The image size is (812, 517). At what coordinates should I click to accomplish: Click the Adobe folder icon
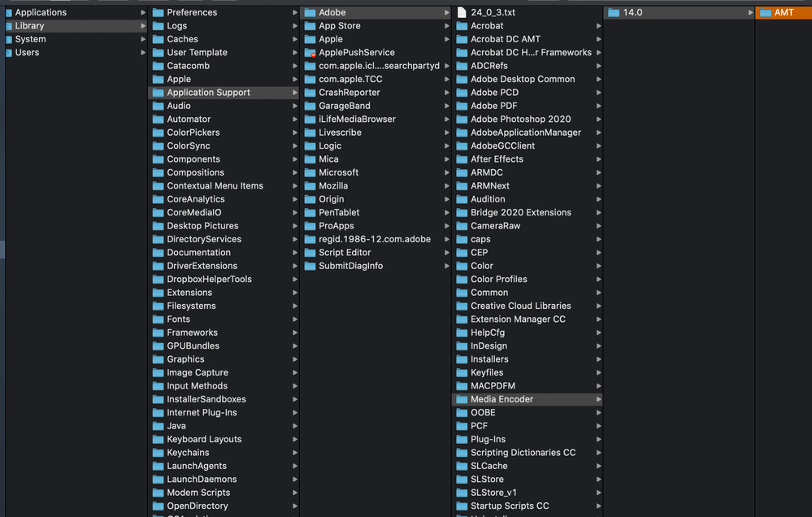pos(310,12)
